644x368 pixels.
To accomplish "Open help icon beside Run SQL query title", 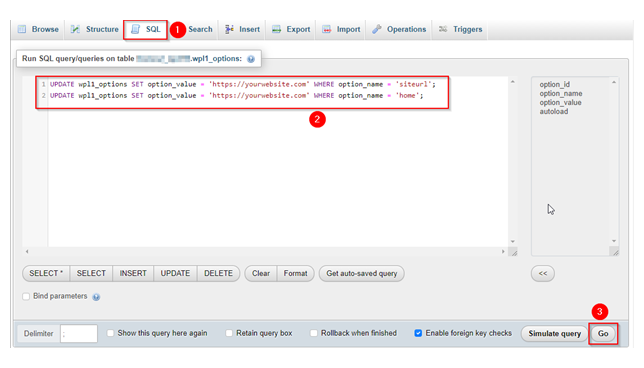I will click(x=251, y=59).
